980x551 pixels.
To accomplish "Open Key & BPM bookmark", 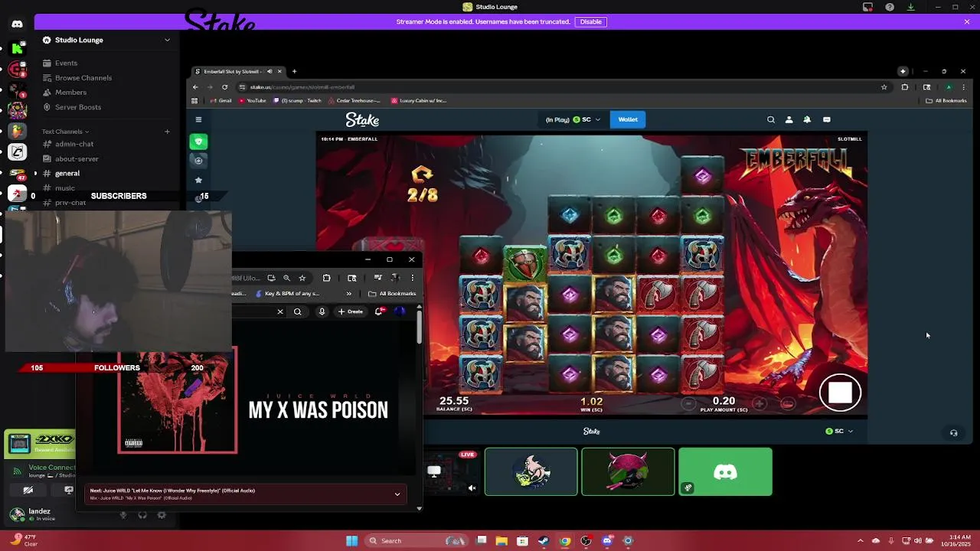I will (x=288, y=293).
